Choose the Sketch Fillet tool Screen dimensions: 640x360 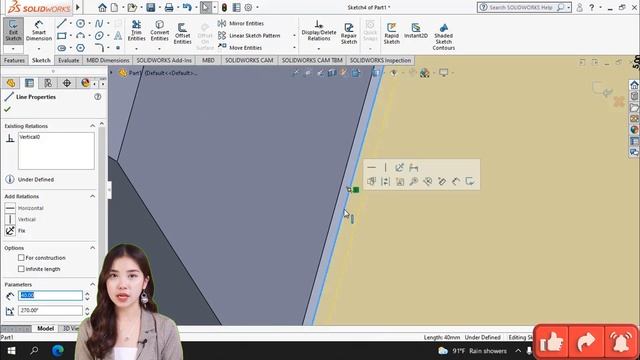click(x=99, y=48)
